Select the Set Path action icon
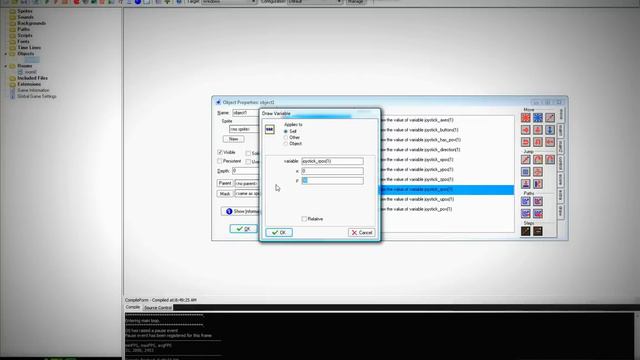 [526, 201]
